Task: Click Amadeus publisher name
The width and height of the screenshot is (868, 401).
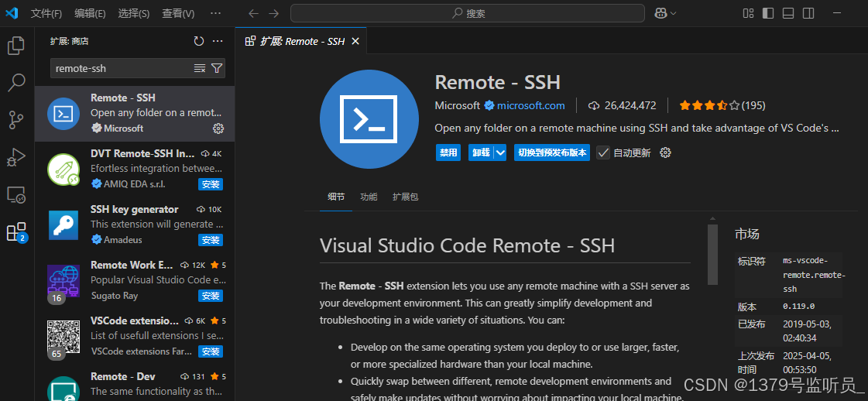Action: [123, 240]
